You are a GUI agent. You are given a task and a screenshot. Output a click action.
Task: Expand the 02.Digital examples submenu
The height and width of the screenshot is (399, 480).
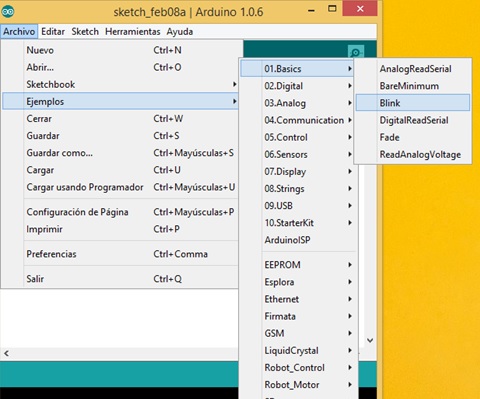[298, 86]
